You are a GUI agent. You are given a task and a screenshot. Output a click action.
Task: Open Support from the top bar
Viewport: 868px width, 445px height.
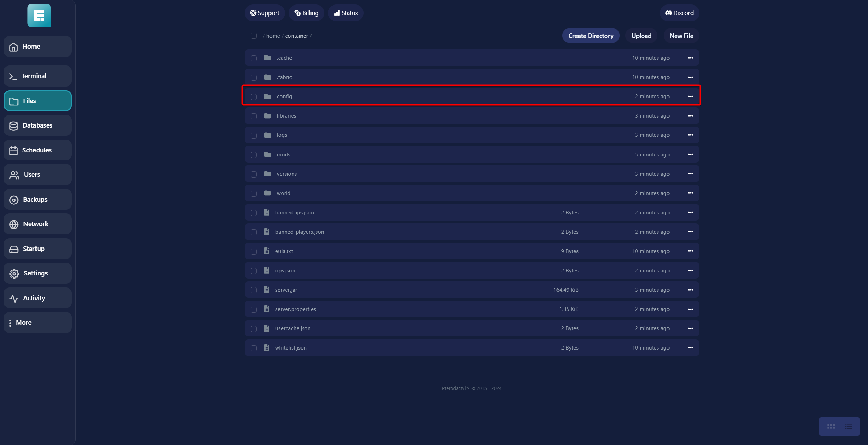click(265, 13)
